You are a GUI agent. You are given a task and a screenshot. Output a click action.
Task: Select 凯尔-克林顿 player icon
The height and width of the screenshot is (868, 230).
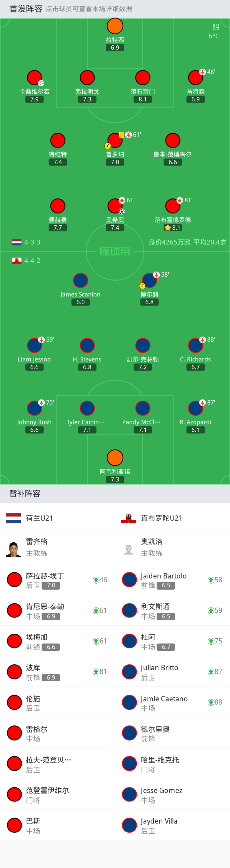point(142,345)
